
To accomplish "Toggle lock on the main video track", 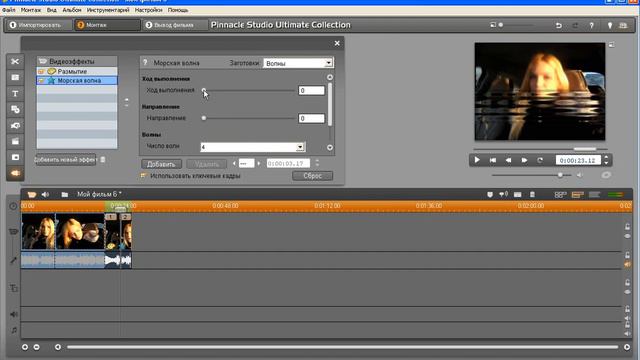I will pyautogui.click(x=627, y=227).
